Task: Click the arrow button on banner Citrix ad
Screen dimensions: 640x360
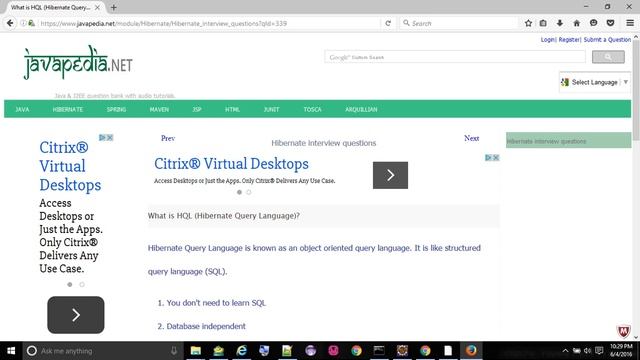Action: coord(390,175)
